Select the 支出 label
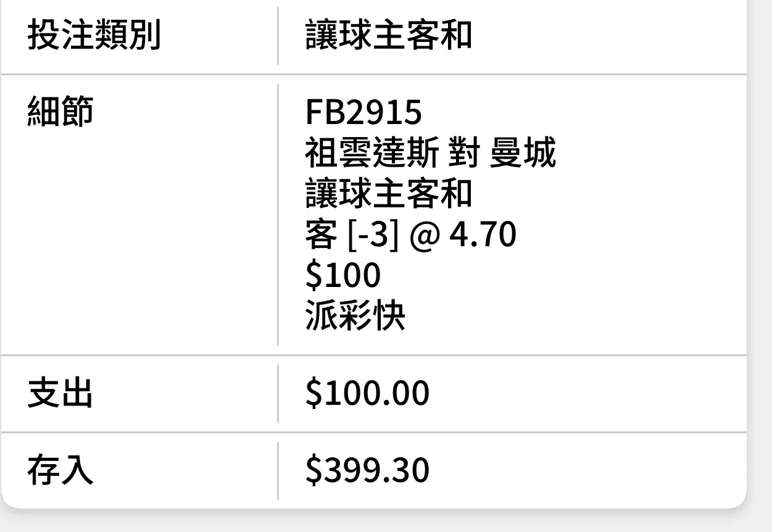772x532 pixels. coord(60,393)
